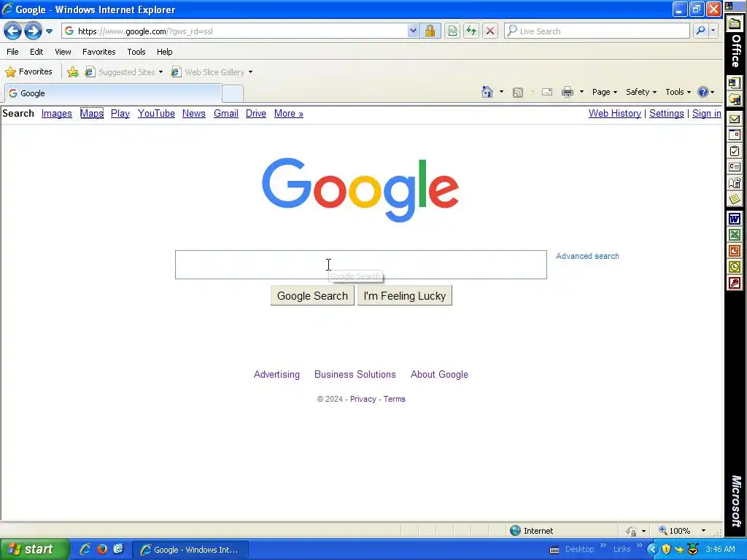Go forward with the Forward arrow button

tap(33, 31)
